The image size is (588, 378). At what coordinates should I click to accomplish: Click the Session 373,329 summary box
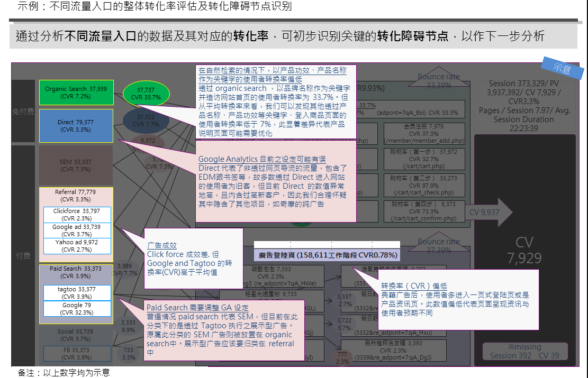tap(524, 106)
